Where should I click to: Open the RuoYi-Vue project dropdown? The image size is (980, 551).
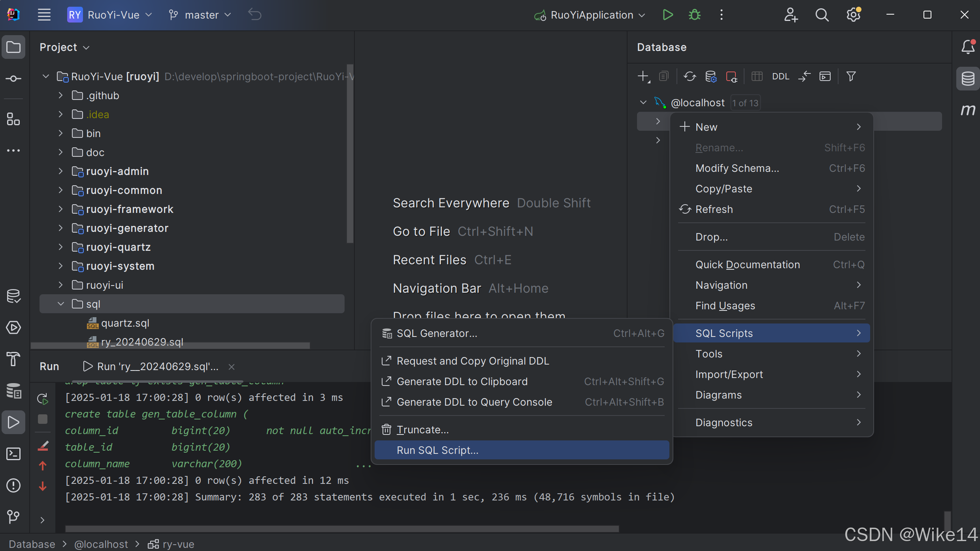tap(110, 15)
